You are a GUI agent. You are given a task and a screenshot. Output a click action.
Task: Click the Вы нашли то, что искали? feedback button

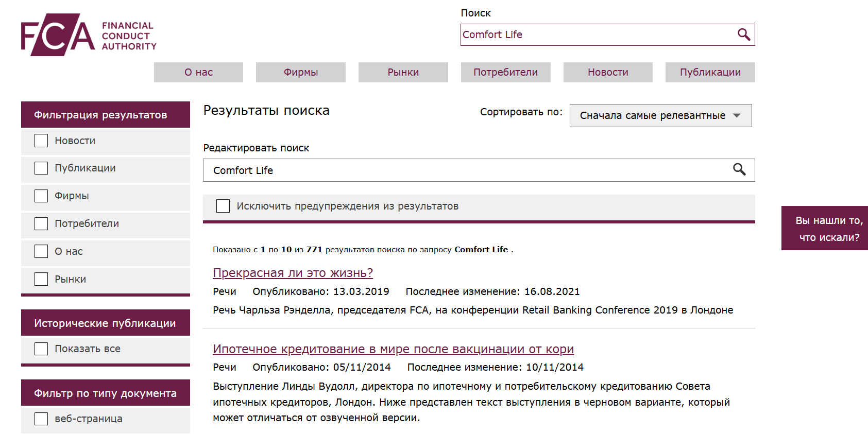click(x=825, y=229)
